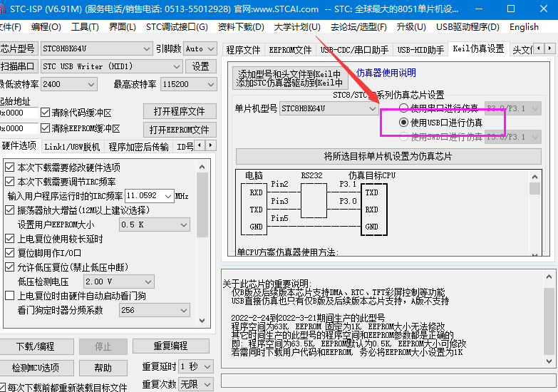Click up arrow of hardware options scrollbar

coord(202,167)
